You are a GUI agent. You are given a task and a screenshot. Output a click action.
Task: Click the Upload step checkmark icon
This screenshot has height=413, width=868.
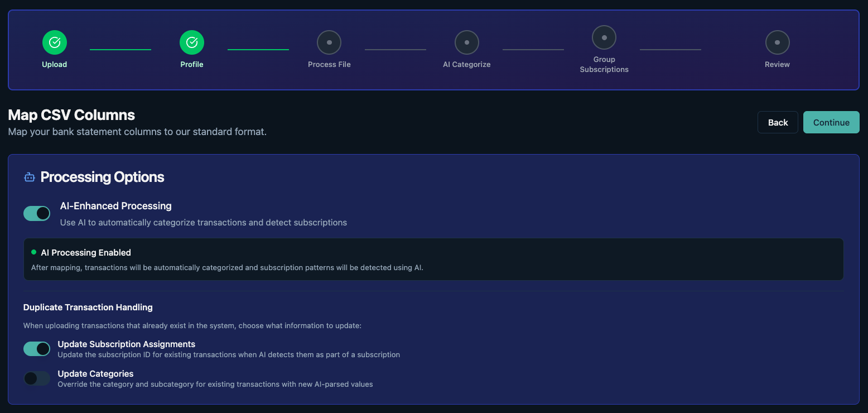click(54, 42)
